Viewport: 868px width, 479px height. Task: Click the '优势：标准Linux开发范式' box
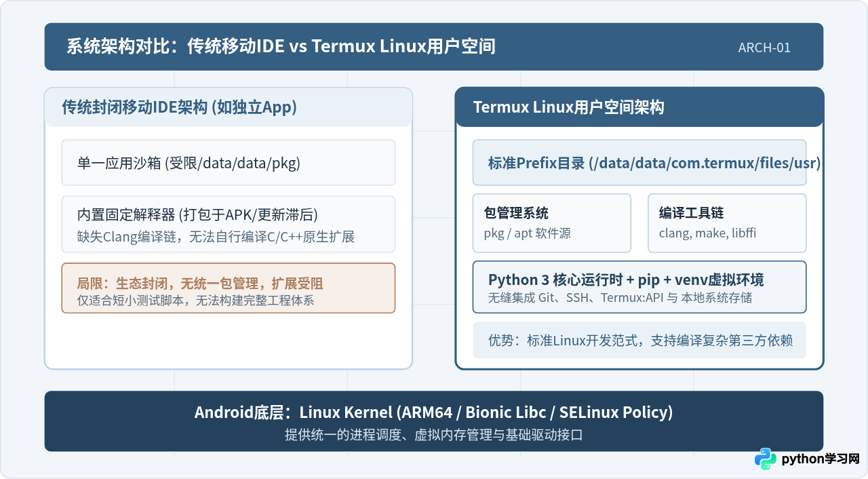[x=639, y=341]
